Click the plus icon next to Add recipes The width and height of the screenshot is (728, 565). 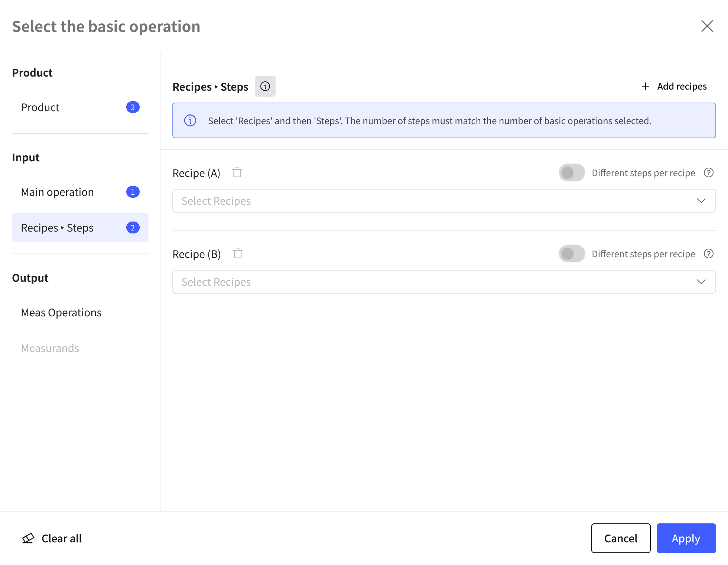(x=646, y=86)
